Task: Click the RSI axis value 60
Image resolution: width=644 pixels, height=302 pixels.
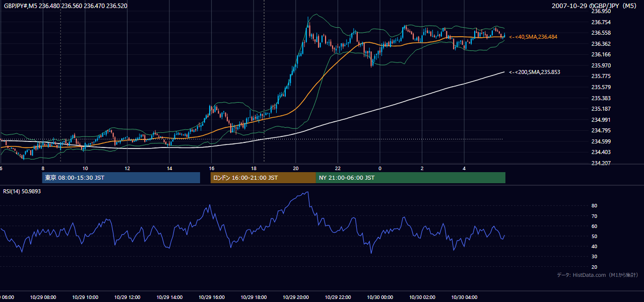Action: [x=594, y=226]
